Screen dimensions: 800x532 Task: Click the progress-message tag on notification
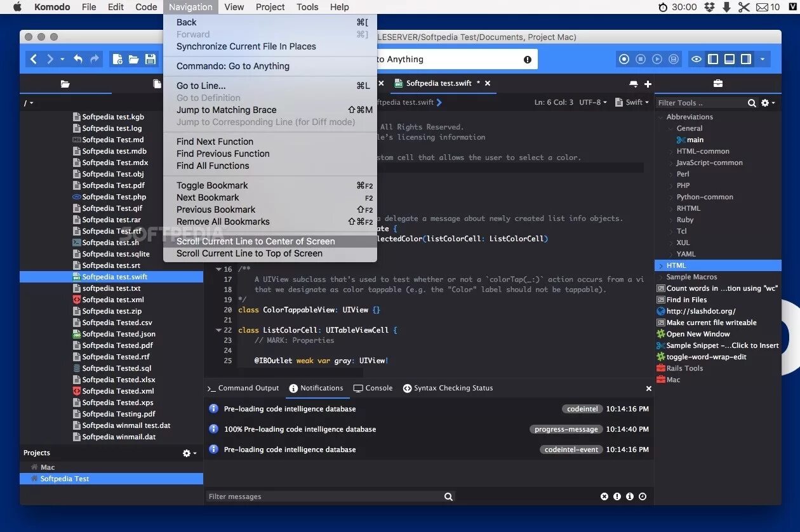566,429
